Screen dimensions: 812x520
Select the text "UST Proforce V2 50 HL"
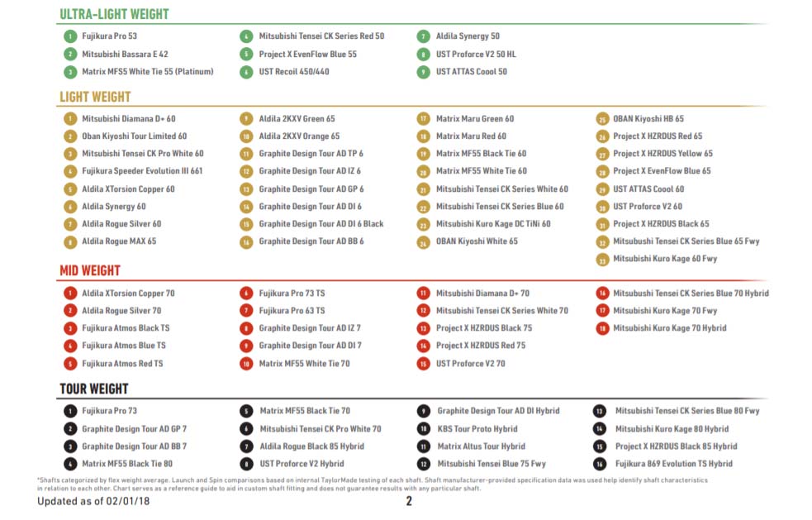(x=476, y=54)
